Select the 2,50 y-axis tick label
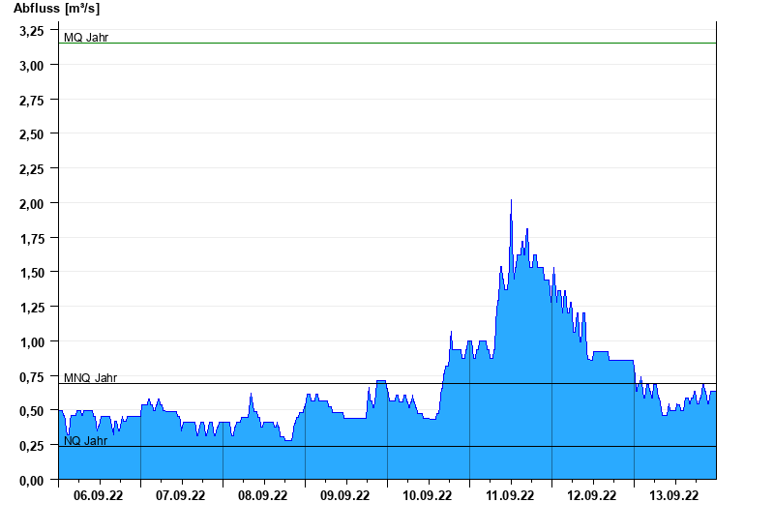774x532 pixels. tap(32, 134)
